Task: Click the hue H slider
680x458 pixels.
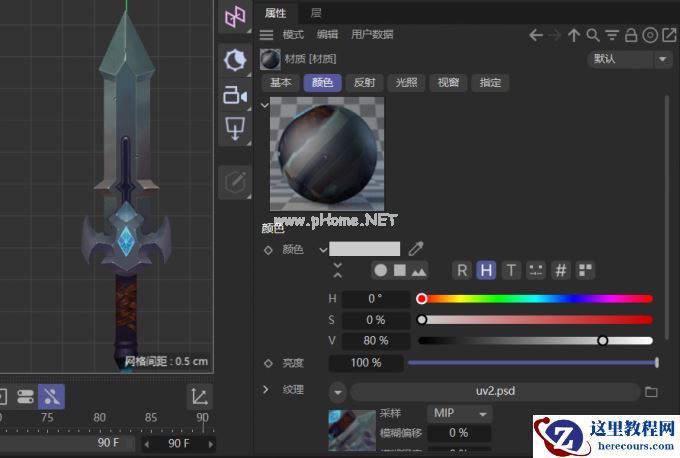Action: (x=535, y=299)
